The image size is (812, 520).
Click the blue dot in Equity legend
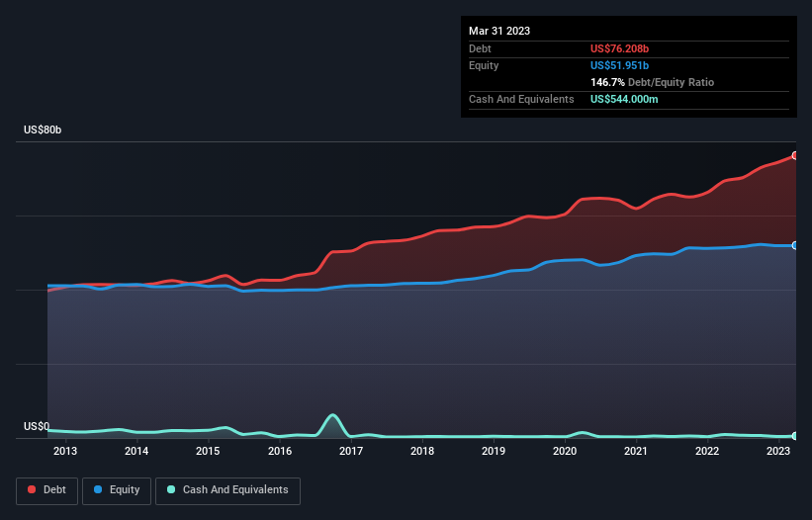(98, 489)
